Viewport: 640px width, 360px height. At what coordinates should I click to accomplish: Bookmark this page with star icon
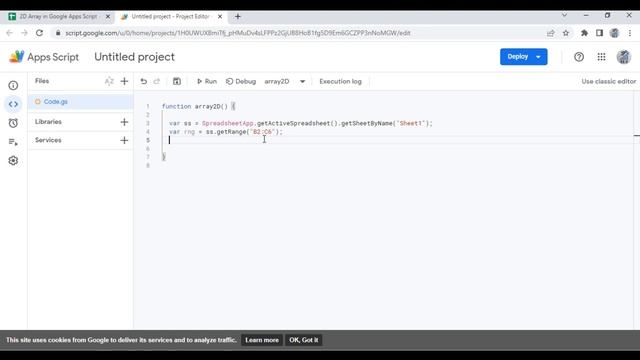566,33
